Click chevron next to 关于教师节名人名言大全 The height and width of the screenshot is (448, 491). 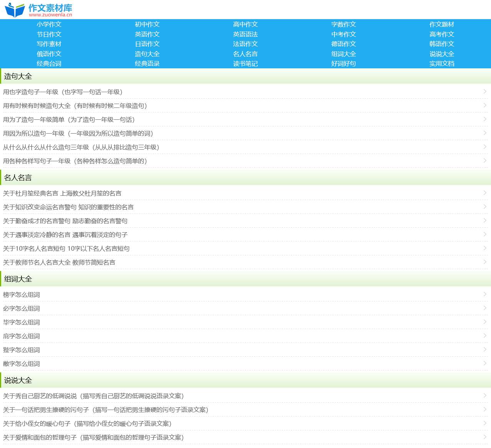click(x=485, y=262)
